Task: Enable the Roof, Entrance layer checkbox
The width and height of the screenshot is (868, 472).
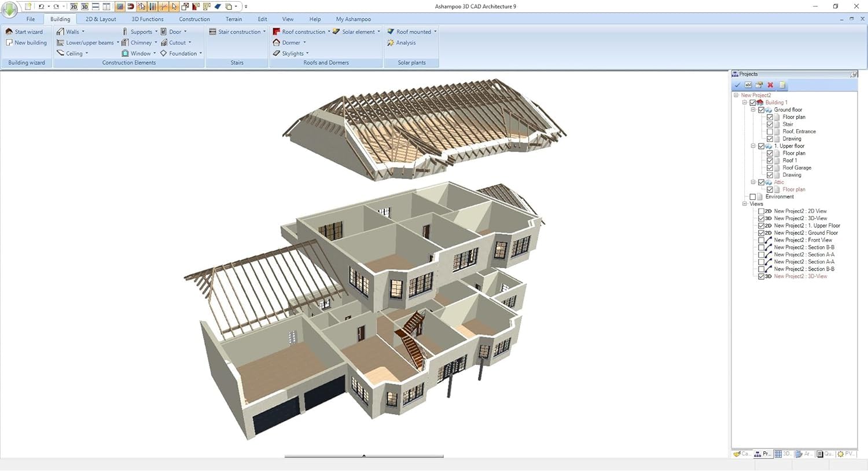Action: click(770, 131)
